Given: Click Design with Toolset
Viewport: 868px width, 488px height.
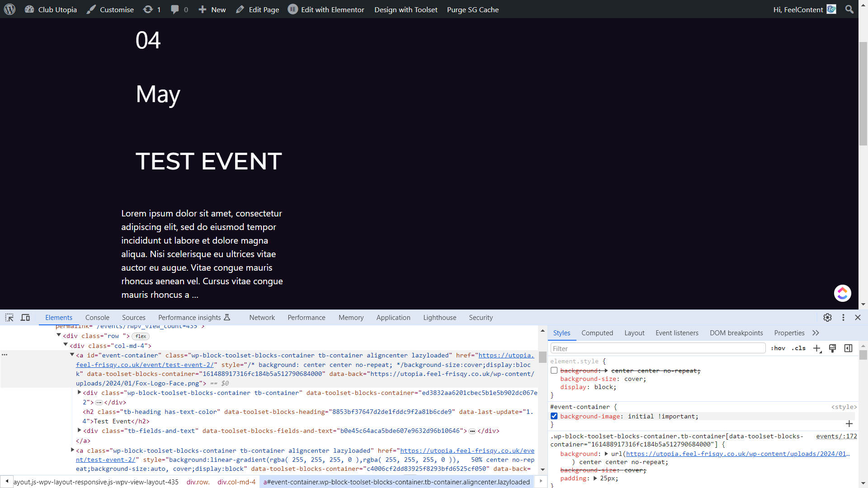Looking at the screenshot, I should click(x=406, y=9).
